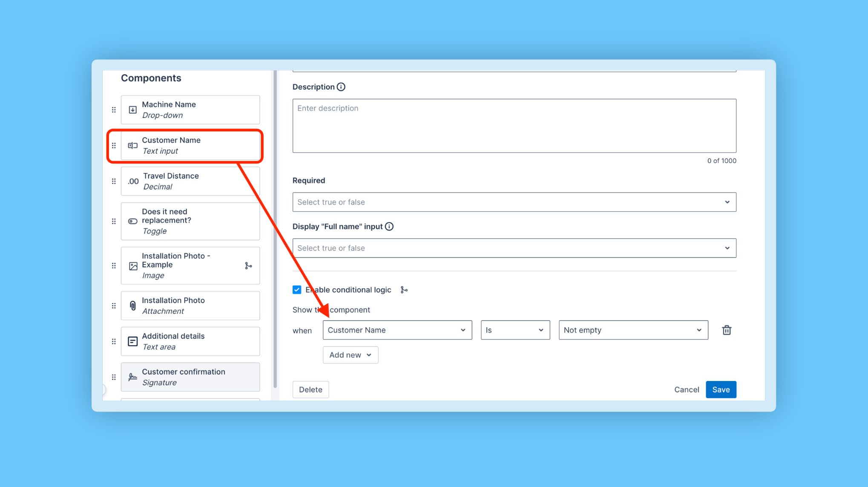Select the Travel Distance component
Screen dimensions: 868x487
click(x=190, y=181)
